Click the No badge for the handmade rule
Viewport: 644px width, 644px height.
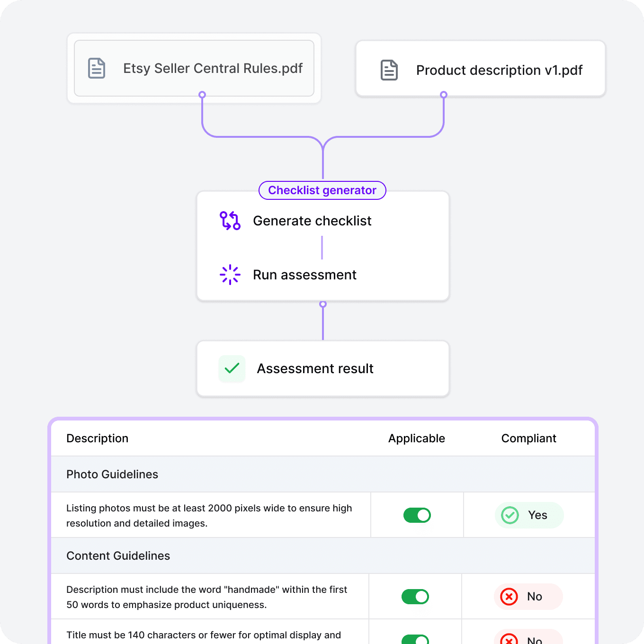pos(528,597)
